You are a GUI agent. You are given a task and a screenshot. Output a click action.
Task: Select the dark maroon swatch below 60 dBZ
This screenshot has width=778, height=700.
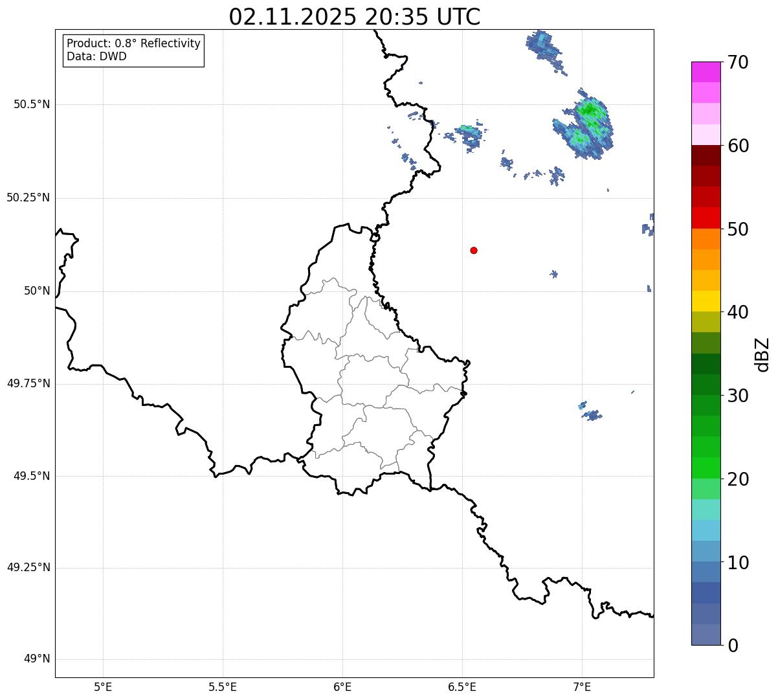click(706, 155)
